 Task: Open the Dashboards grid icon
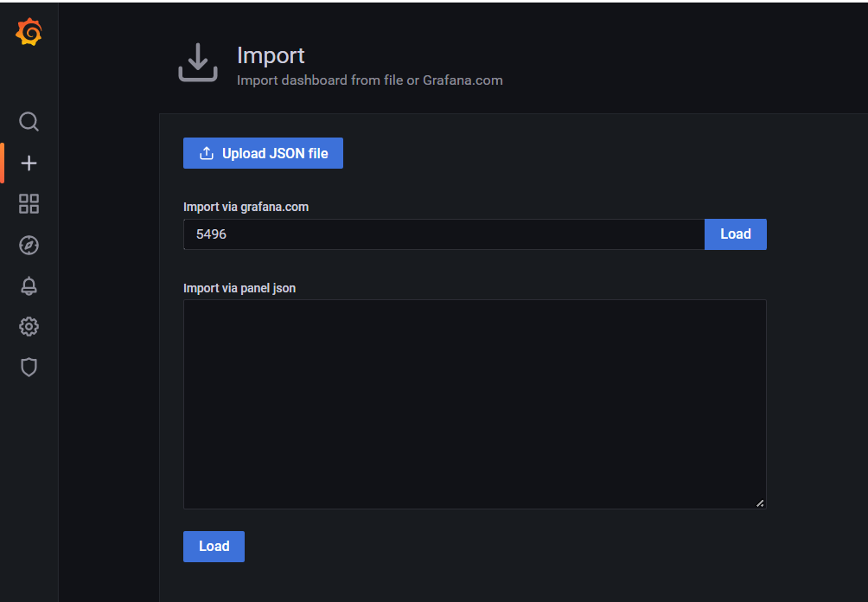(x=29, y=204)
